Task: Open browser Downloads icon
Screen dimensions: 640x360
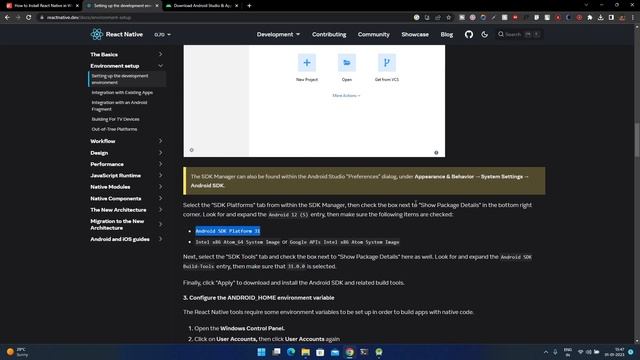Action: [600, 18]
